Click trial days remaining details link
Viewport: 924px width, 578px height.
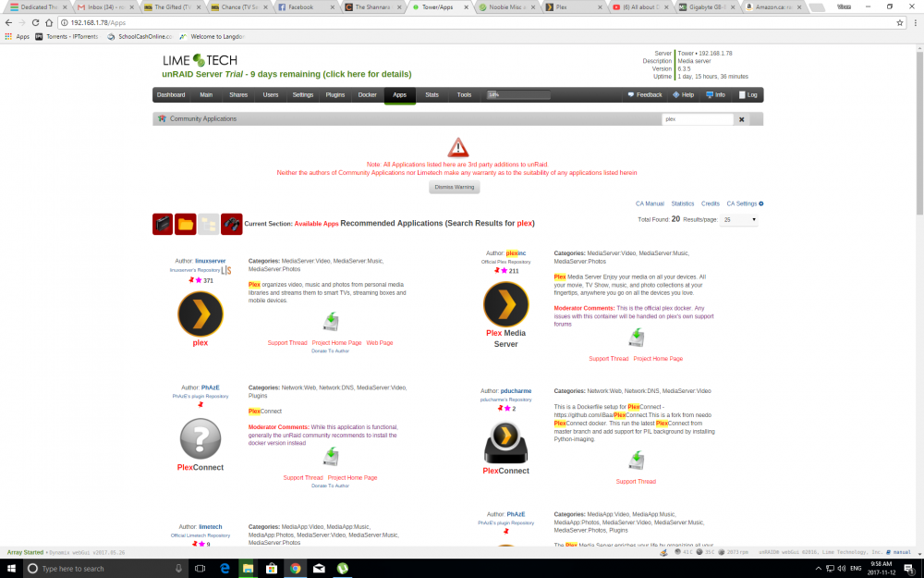(x=286, y=74)
